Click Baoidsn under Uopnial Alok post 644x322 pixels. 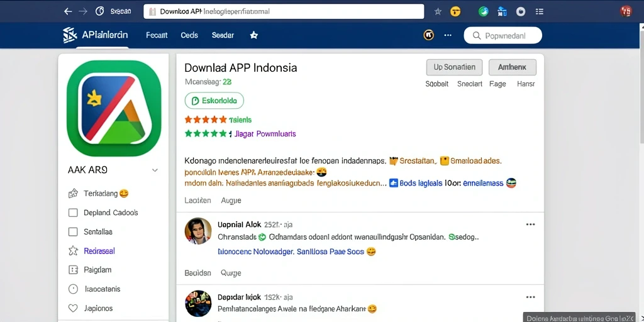(x=197, y=273)
